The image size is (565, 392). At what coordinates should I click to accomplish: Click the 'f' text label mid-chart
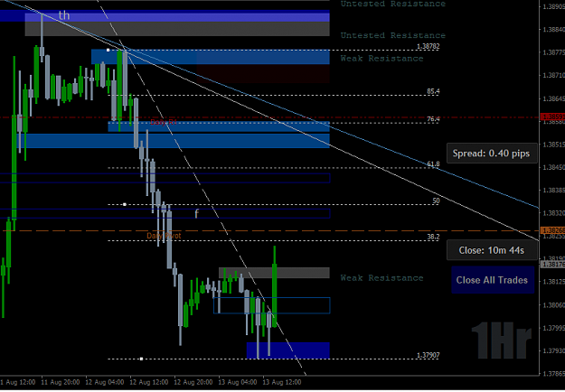pos(196,214)
